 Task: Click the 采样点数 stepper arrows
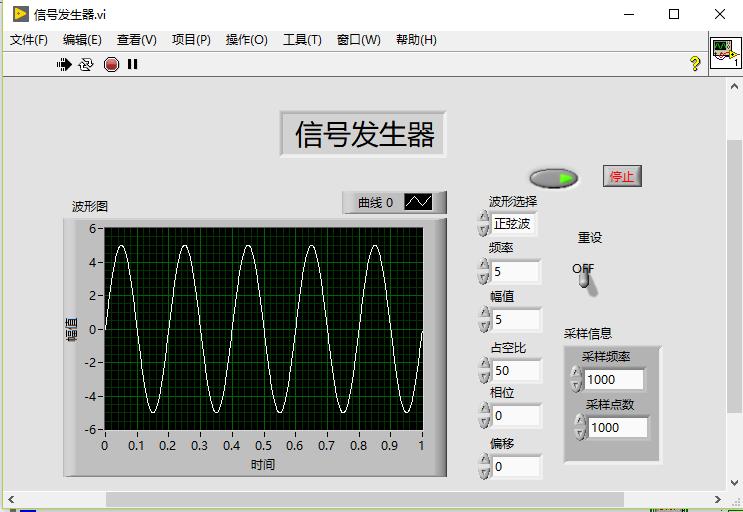click(580, 427)
